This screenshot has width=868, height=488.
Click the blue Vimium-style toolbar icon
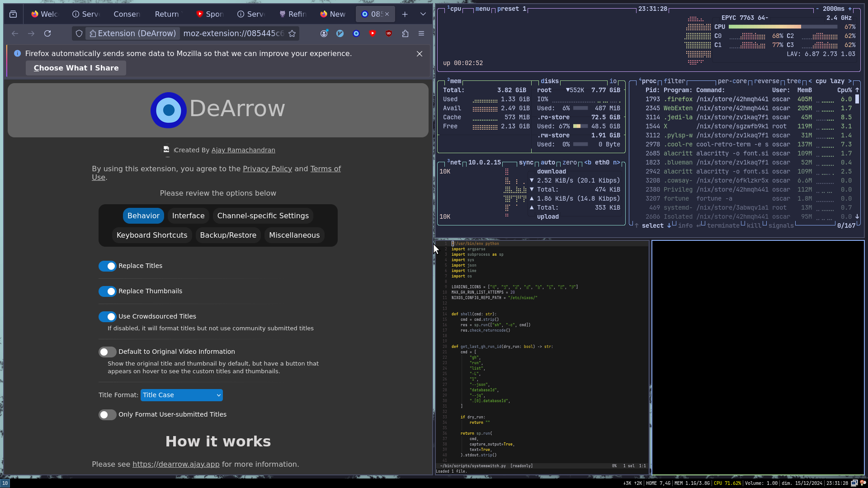(x=340, y=33)
